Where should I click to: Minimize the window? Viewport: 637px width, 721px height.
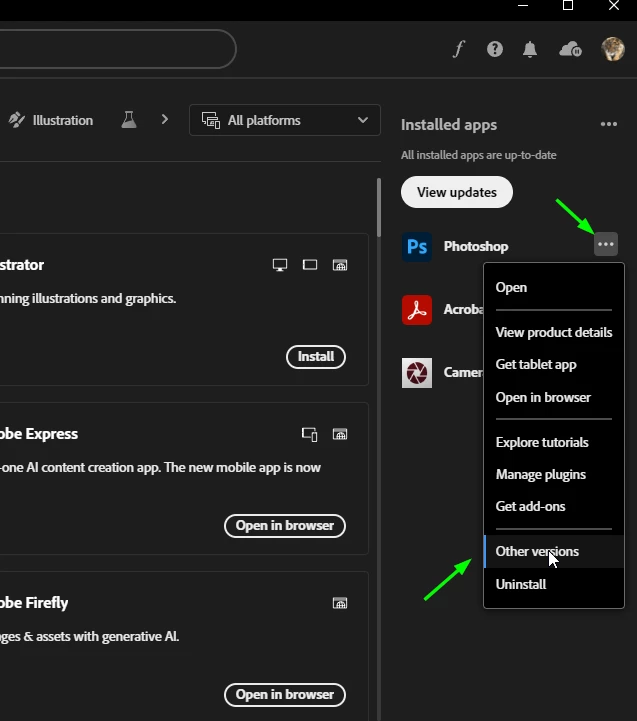[522, 6]
